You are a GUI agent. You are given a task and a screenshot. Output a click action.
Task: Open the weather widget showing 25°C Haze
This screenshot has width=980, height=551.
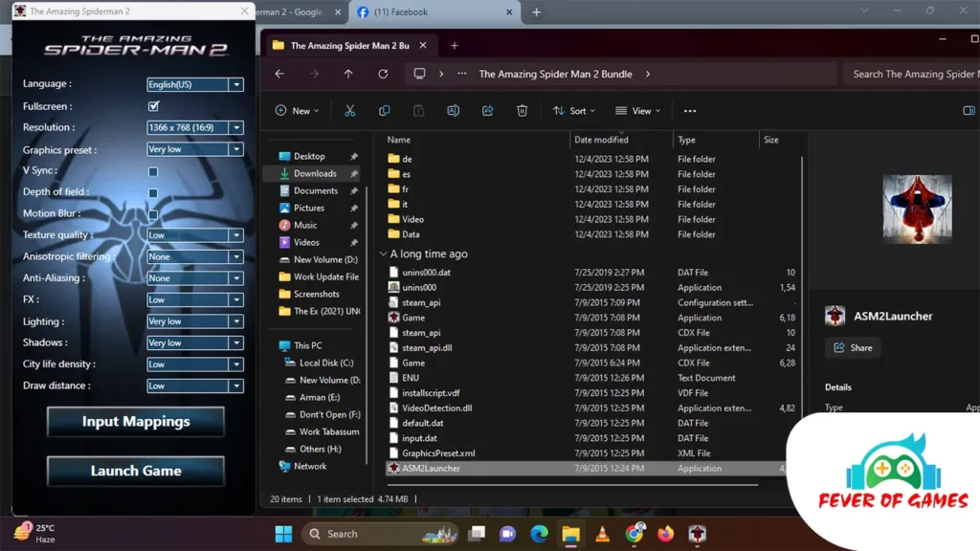36,533
